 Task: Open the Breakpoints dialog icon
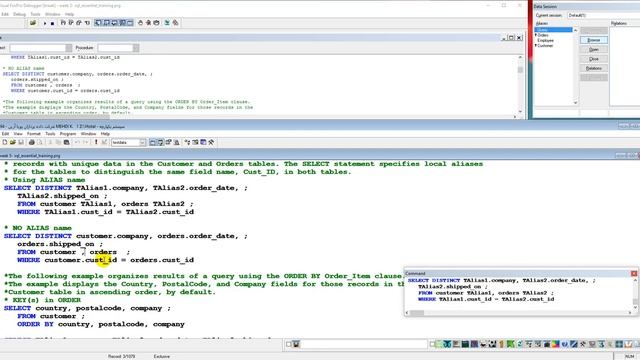156,23
